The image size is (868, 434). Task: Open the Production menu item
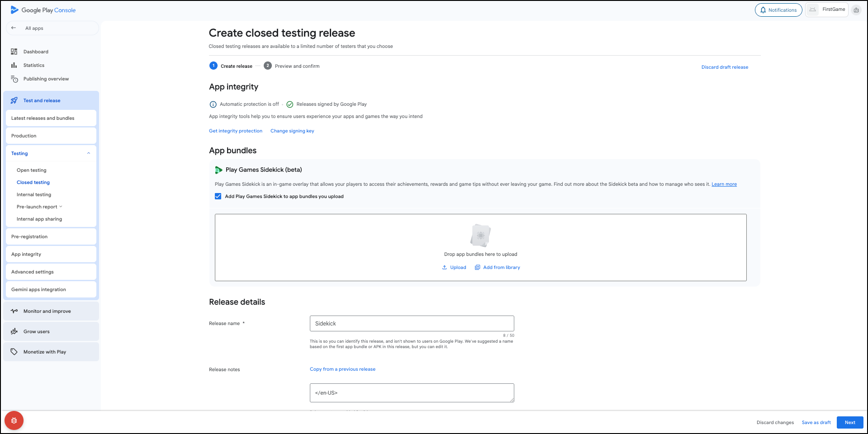24,136
